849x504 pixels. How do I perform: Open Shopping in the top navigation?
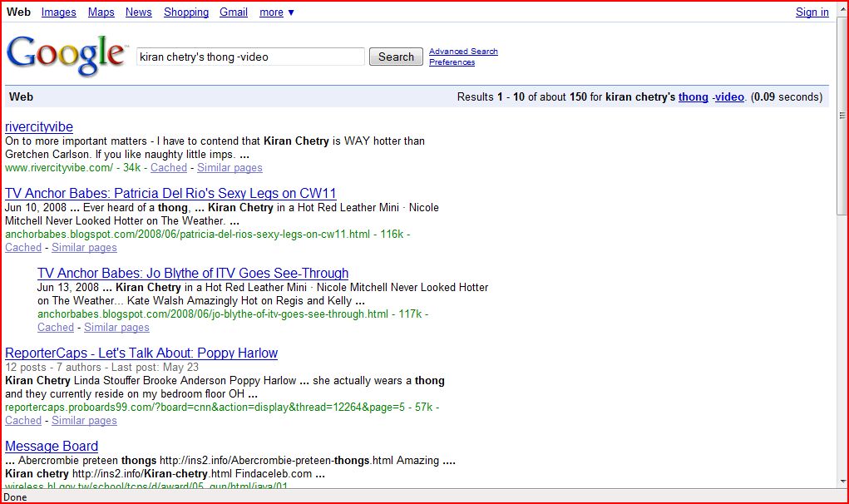(x=186, y=12)
